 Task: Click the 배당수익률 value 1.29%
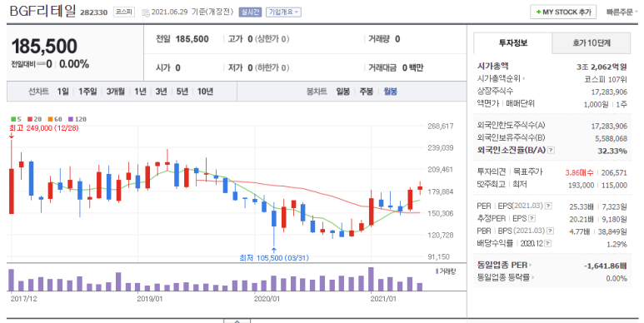click(617, 244)
